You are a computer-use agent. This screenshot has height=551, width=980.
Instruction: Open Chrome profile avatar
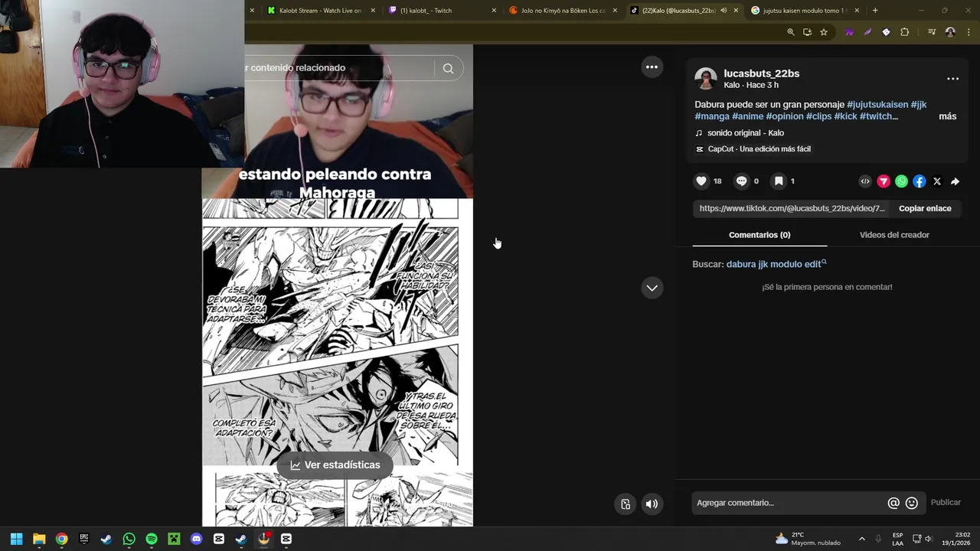(950, 32)
